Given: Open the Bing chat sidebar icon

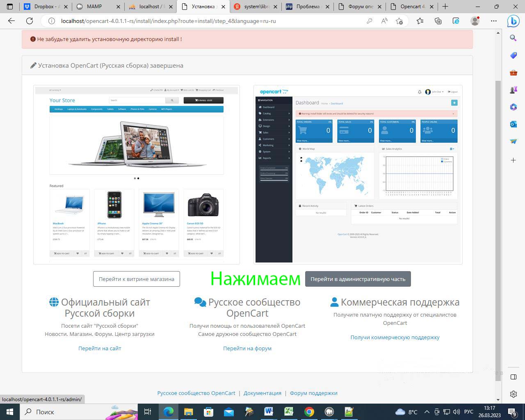Looking at the screenshot, I should click(513, 21).
